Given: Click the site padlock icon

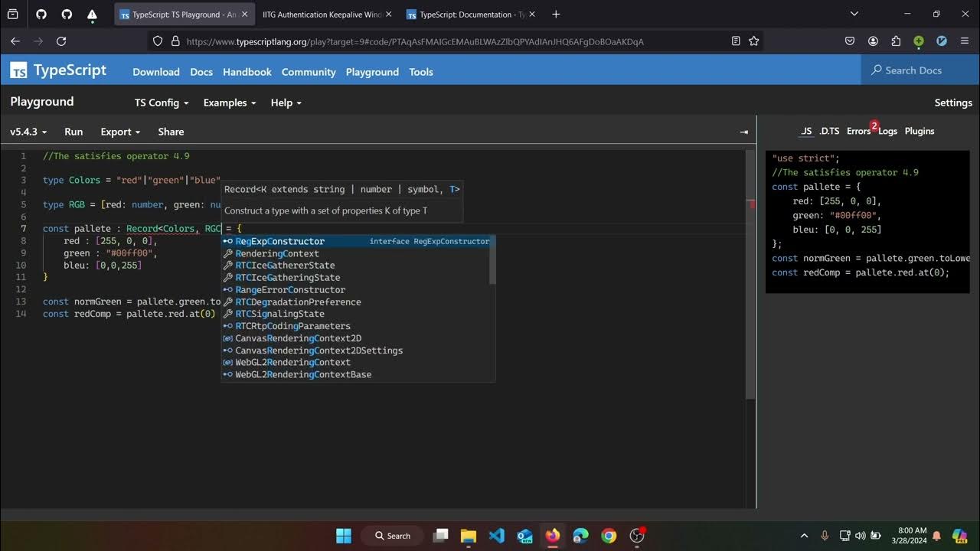Looking at the screenshot, I should pyautogui.click(x=175, y=41).
